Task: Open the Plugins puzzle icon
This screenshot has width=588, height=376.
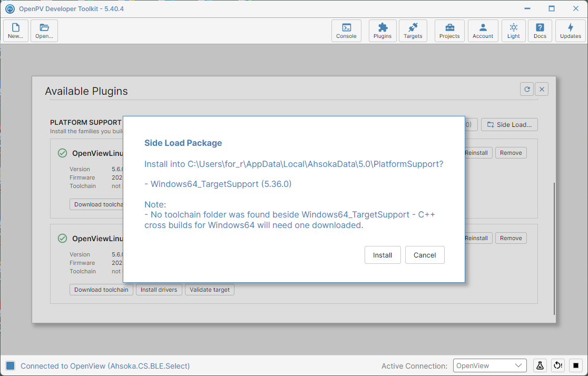Action: click(x=383, y=31)
